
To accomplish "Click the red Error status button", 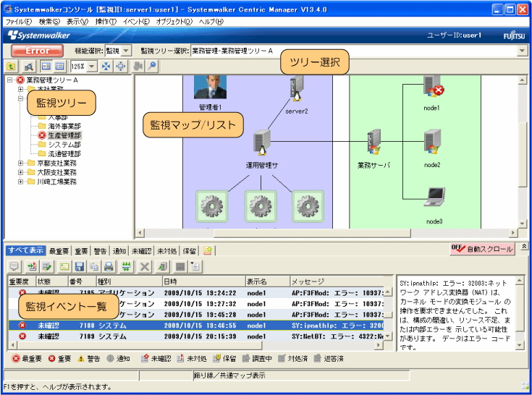I will click(38, 51).
